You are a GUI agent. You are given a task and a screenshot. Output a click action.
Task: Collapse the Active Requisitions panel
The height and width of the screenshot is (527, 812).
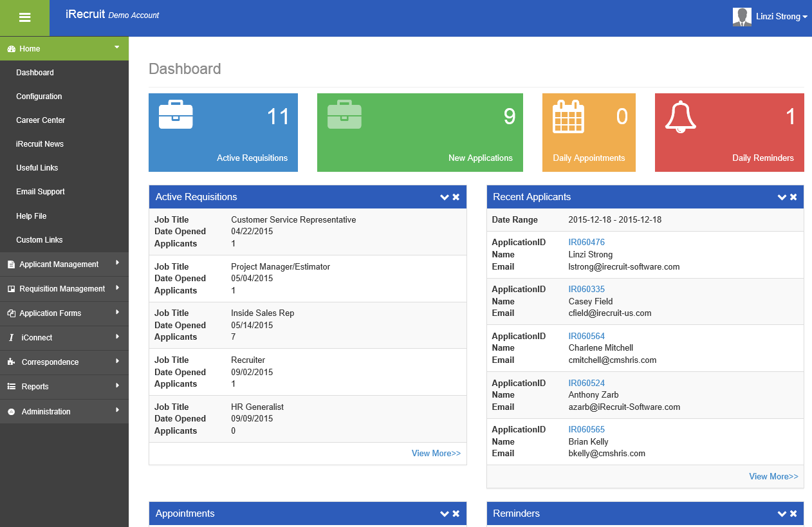point(444,197)
